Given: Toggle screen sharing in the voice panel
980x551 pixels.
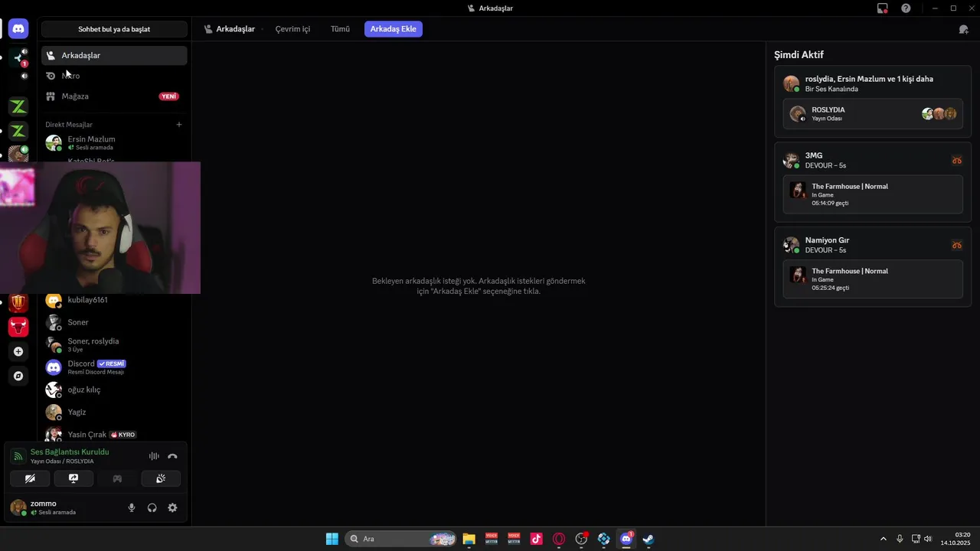Looking at the screenshot, I should tap(73, 478).
